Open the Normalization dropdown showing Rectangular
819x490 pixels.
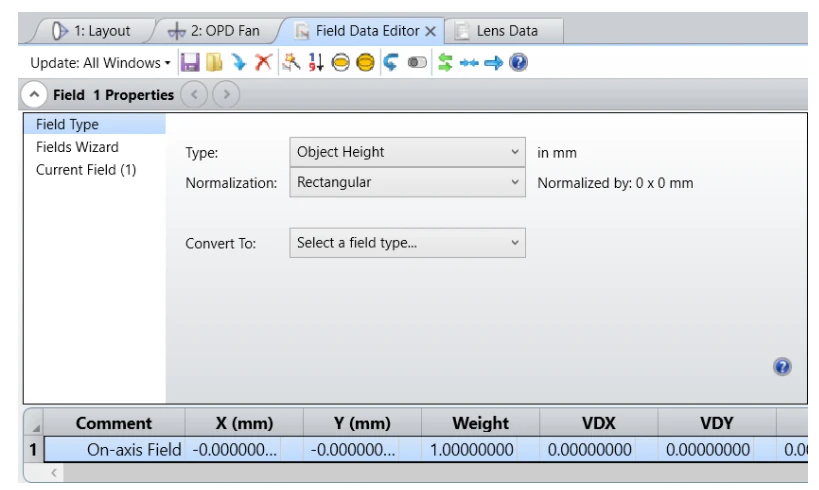(407, 182)
